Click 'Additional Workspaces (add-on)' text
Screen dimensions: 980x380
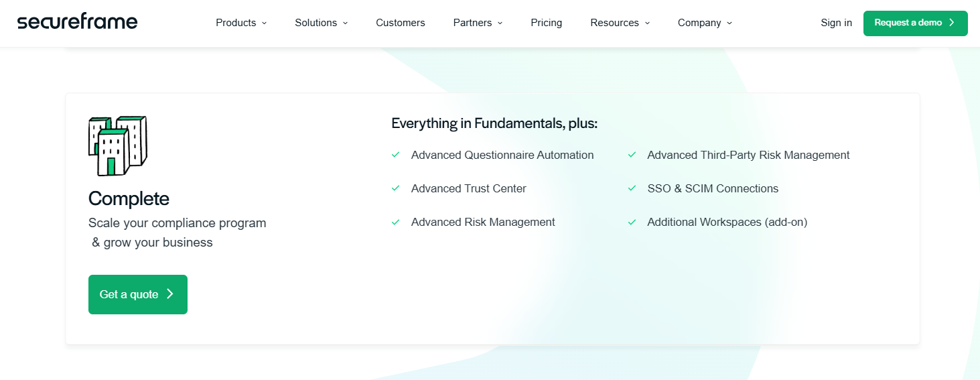pyautogui.click(x=727, y=222)
